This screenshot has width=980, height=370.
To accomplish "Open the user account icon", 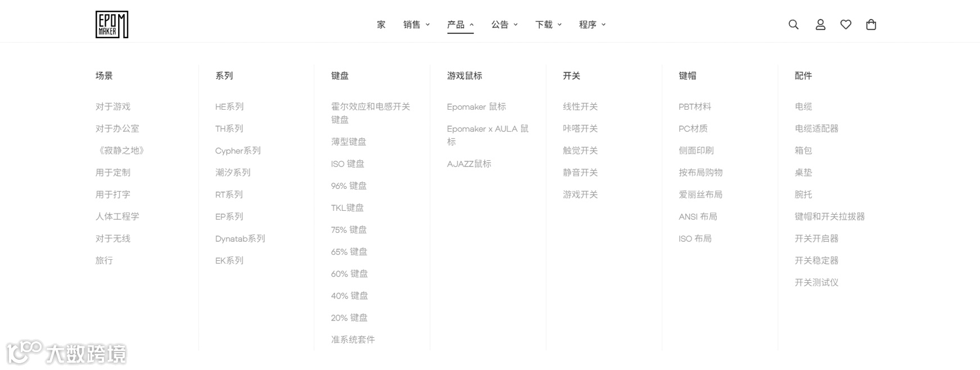I will pyautogui.click(x=820, y=25).
